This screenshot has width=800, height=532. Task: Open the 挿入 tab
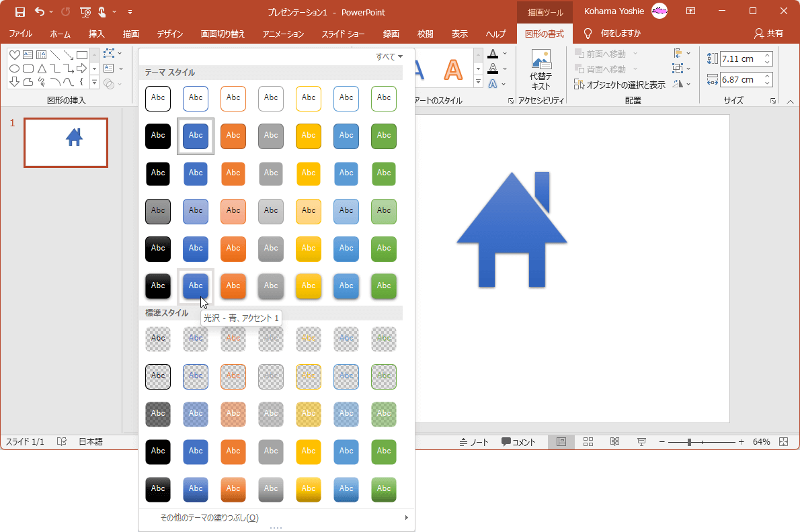(96, 34)
